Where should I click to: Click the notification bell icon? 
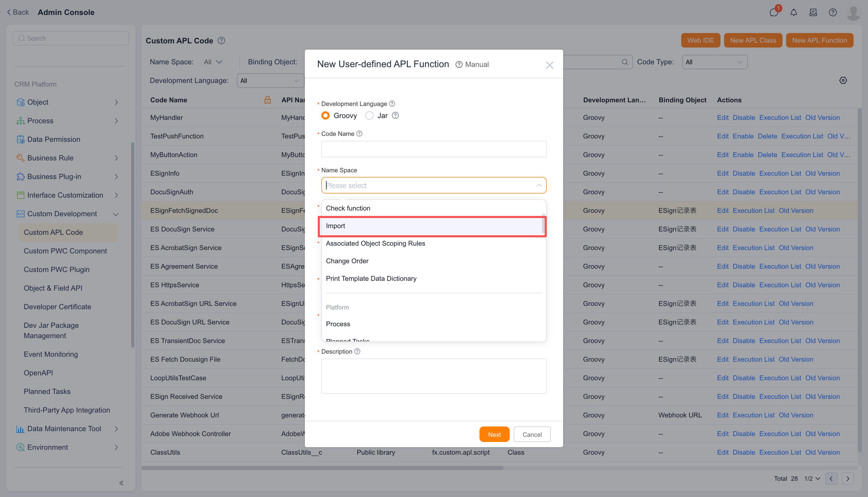(794, 13)
